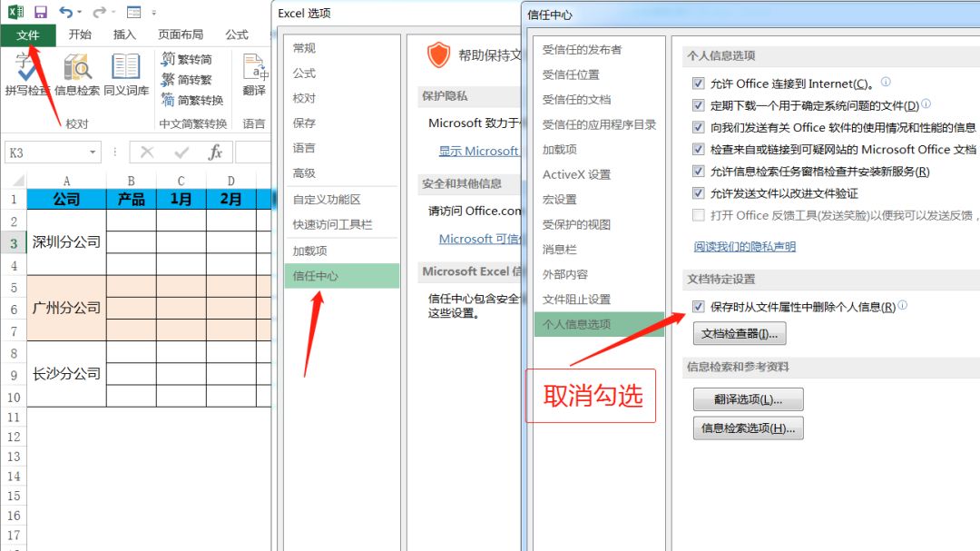Select 公式 in the Excel Options list
Image resolution: width=980 pixels, height=551 pixels.
341,74
